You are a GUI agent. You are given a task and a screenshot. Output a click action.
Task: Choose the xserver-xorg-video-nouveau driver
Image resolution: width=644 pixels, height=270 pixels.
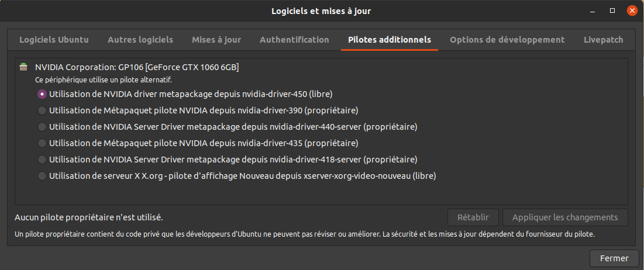click(42, 175)
